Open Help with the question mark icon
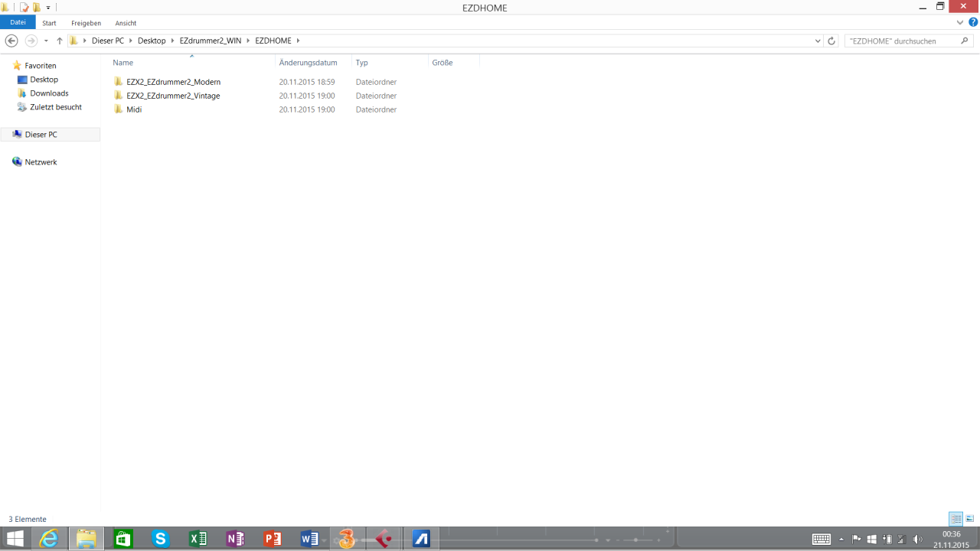 coord(973,23)
